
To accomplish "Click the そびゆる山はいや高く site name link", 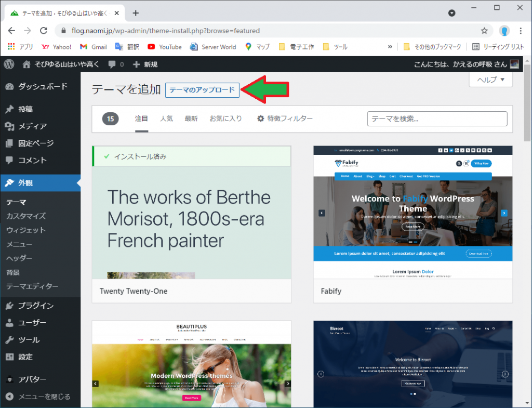I will [x=67, y=64].
